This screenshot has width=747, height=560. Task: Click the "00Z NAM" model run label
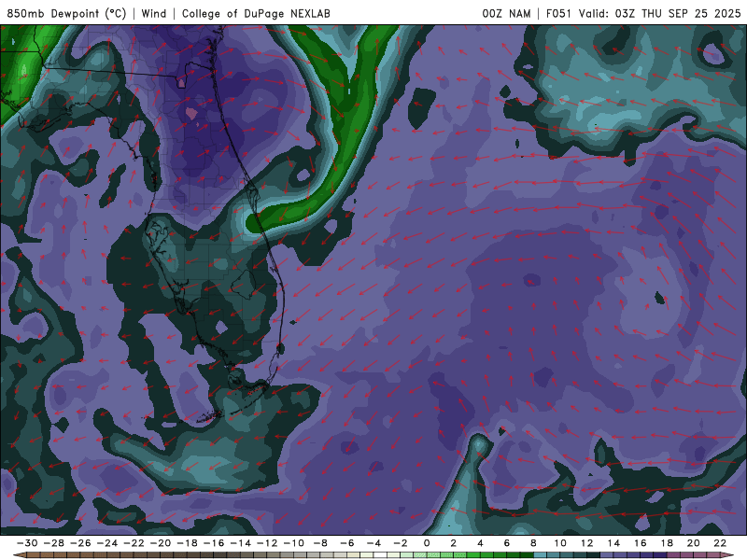click(x=506, y=13)
